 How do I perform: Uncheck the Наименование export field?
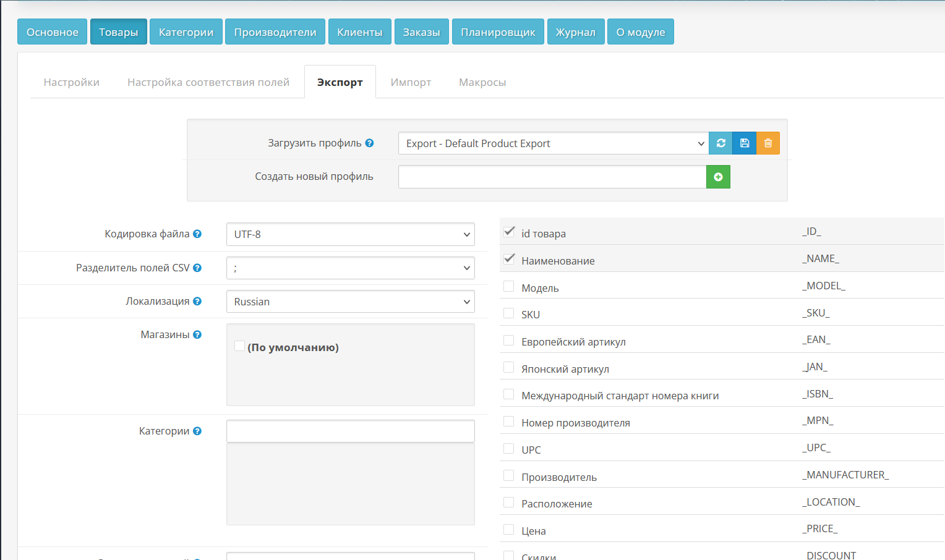(x=508, y=259)
